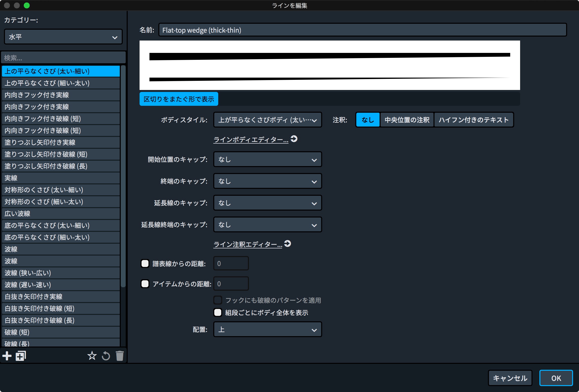The image size is (579, 392).
Task: Select 上の平らなくさび (太い-細い) in list
Action: (61, 71)
